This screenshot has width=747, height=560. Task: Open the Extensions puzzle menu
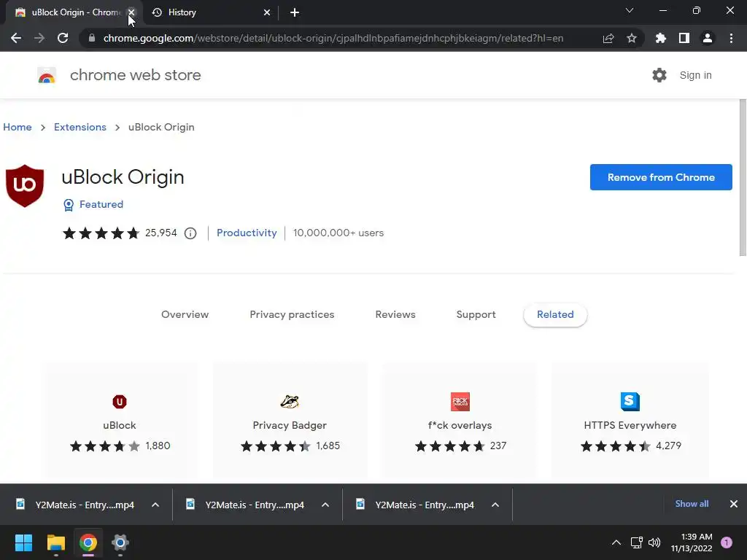click(660, 38)
